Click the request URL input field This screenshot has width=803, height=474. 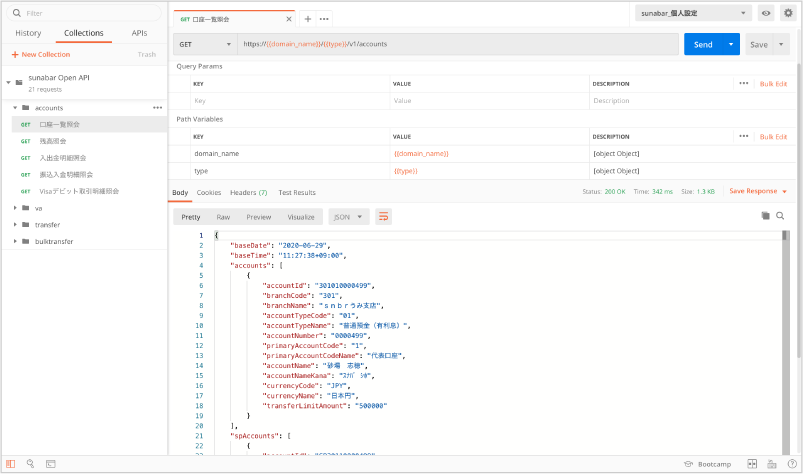click(x=458, y=45)
